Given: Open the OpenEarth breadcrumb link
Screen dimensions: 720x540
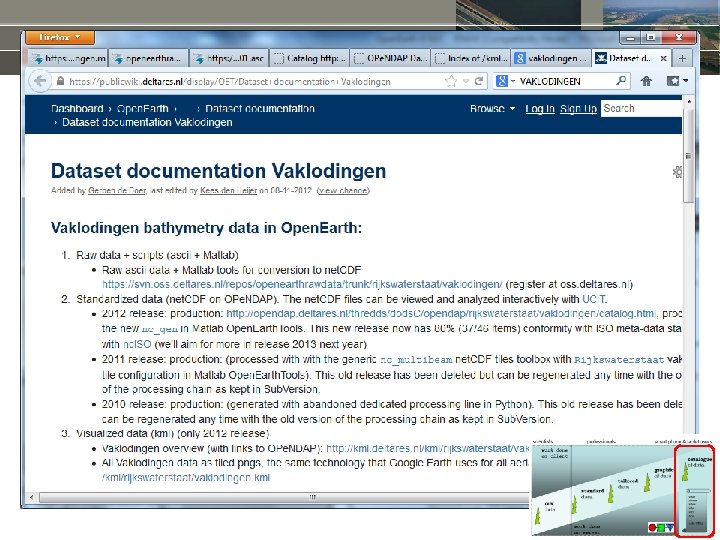Looking at the screenshot, I should 143,109.
